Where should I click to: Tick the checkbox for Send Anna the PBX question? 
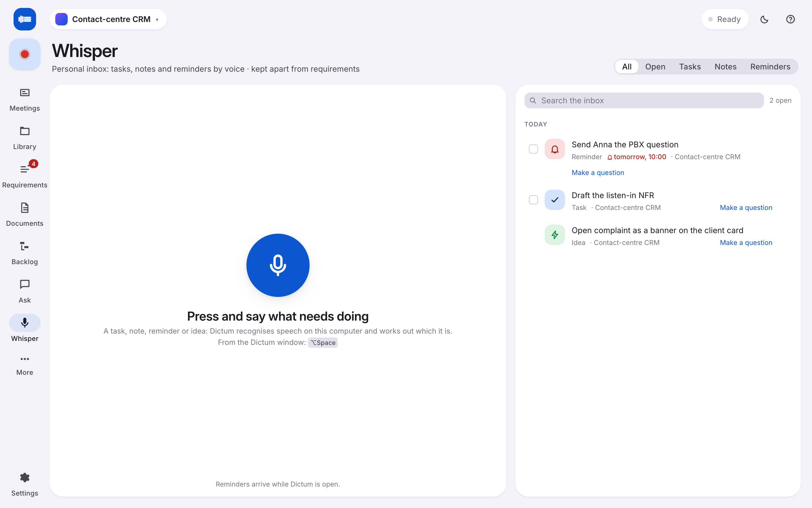(x=533, y=149)
